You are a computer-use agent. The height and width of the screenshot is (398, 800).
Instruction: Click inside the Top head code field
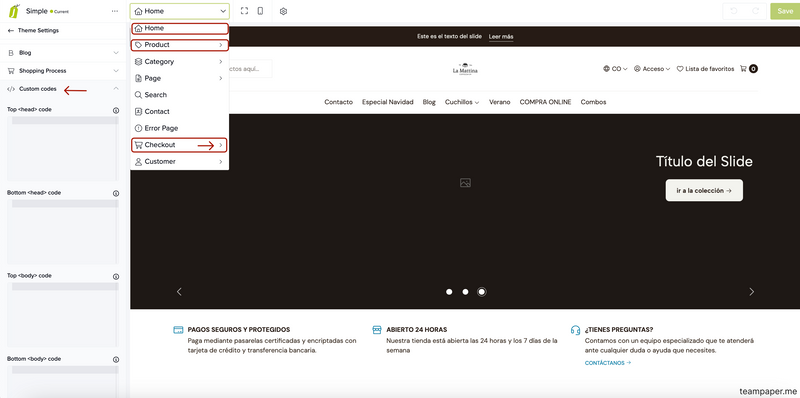[63, 148]
